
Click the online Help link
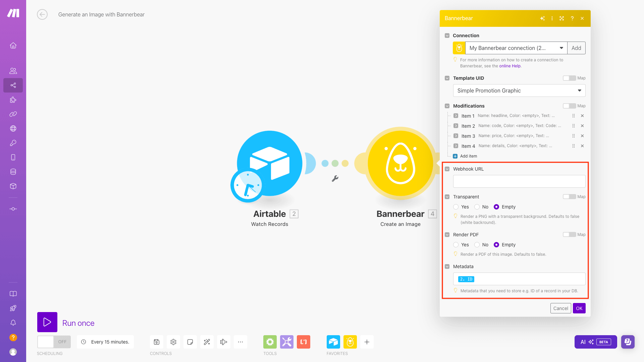509,66
